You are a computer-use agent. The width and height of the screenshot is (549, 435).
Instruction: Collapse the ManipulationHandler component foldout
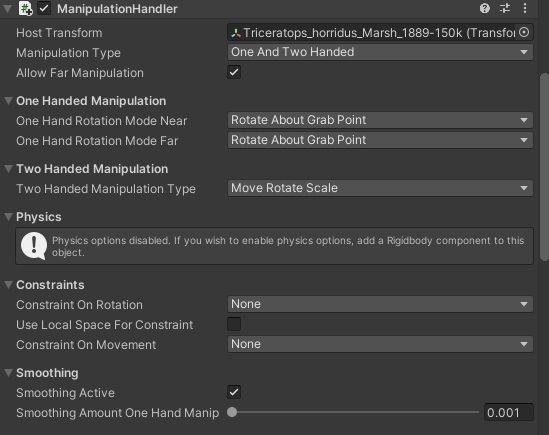7,8
